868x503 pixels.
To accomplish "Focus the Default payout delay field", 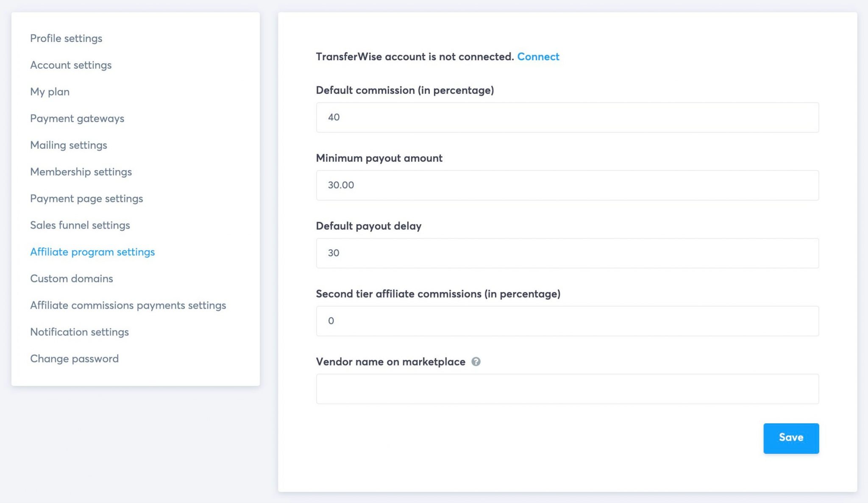I will point(567,253).
